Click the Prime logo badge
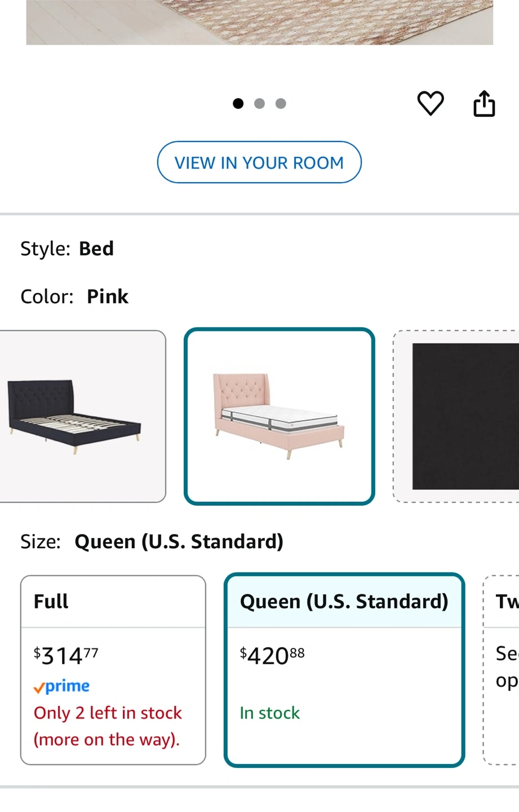Viewport: 519px width, 812px height. click(61, 686)
